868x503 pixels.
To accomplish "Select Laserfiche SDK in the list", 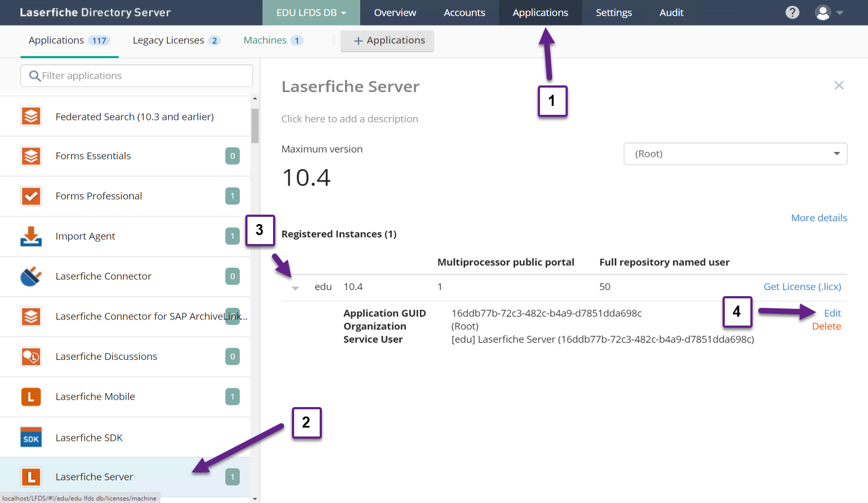I will click(125, 438).
